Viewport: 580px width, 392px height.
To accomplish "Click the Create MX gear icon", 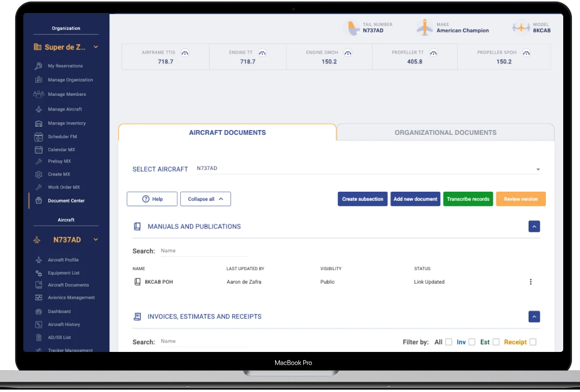I will [38, 174].
